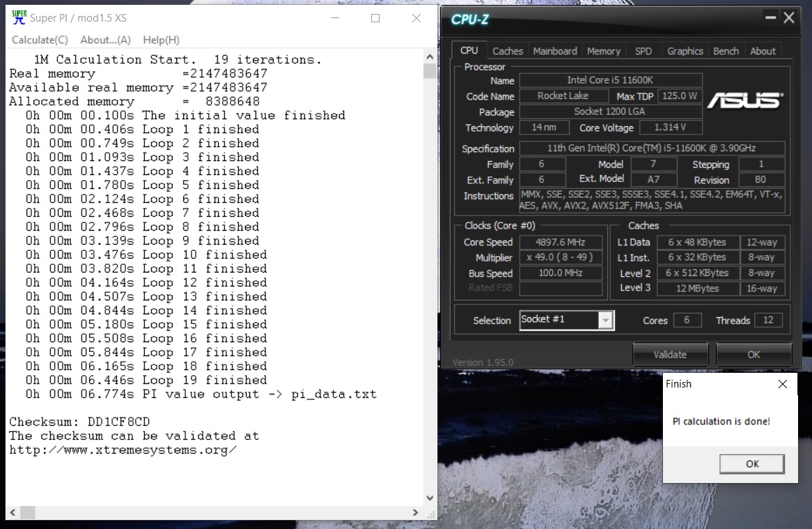Viewport: 812px width, 529px height.
Task: Click the Revision value B0
Action: click(x=760, y=179)
